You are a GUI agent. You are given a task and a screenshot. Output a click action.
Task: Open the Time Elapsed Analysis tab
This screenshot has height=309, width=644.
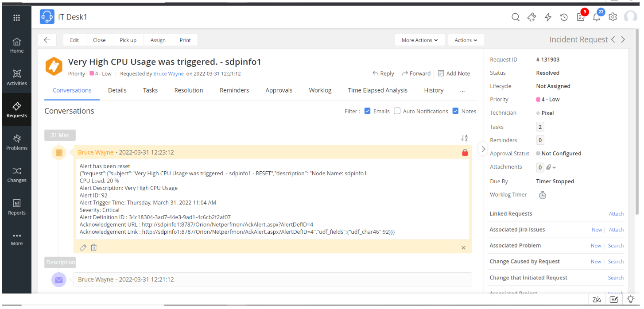tap(378, 90)
